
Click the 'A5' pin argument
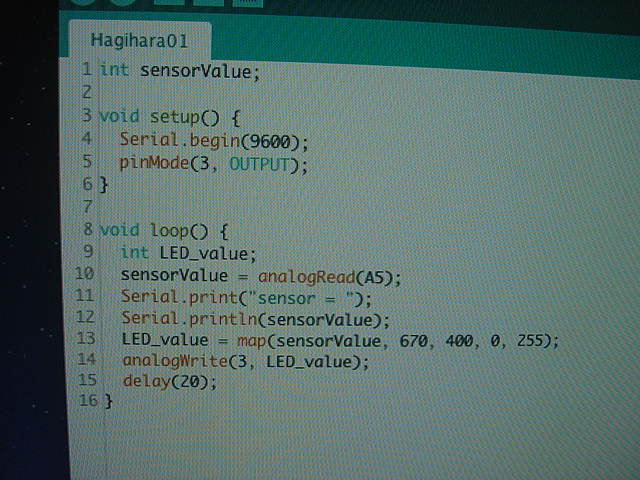375,278
